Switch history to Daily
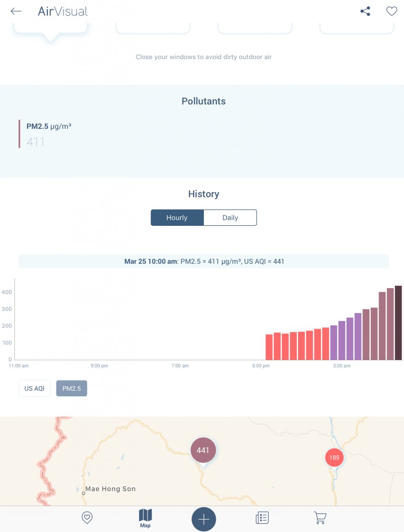Image resolution: width=404 pixels, height=532 pixels. coord(230,218)
